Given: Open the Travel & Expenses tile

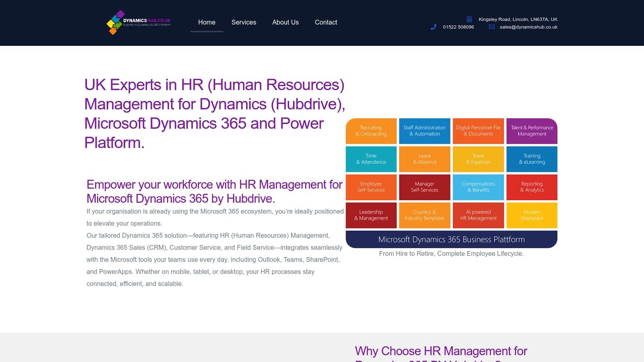Looking at the screenshot, I should click(x=478, y=159).
